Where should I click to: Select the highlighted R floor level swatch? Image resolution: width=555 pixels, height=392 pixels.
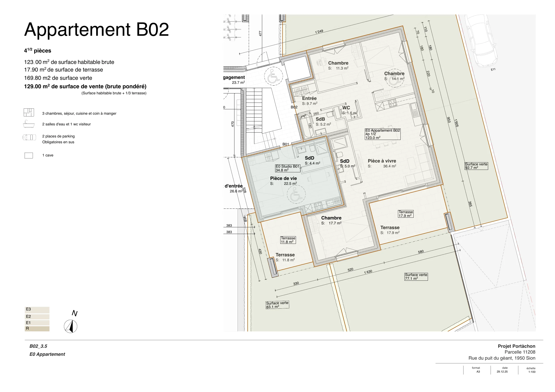click(x=37, y=329)
